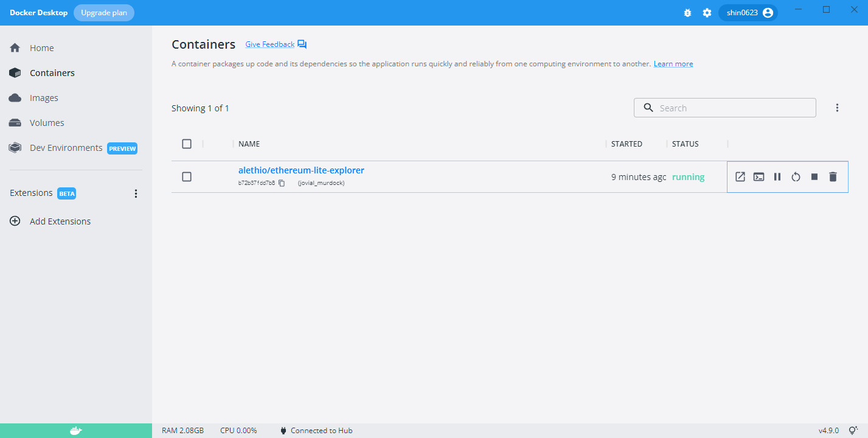
Task: Stop the ethereum-lite-explorer container
Action: click(814, 177)
